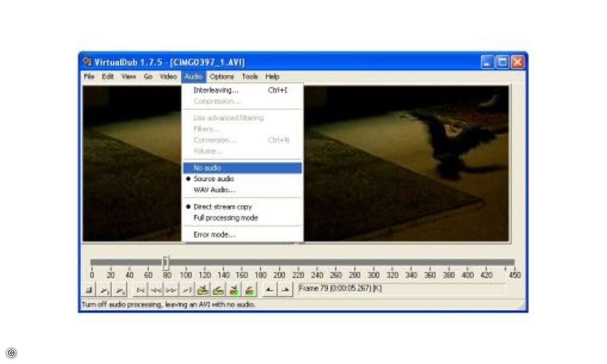Click the greyed-out Filters... entry

pos(242,129)
